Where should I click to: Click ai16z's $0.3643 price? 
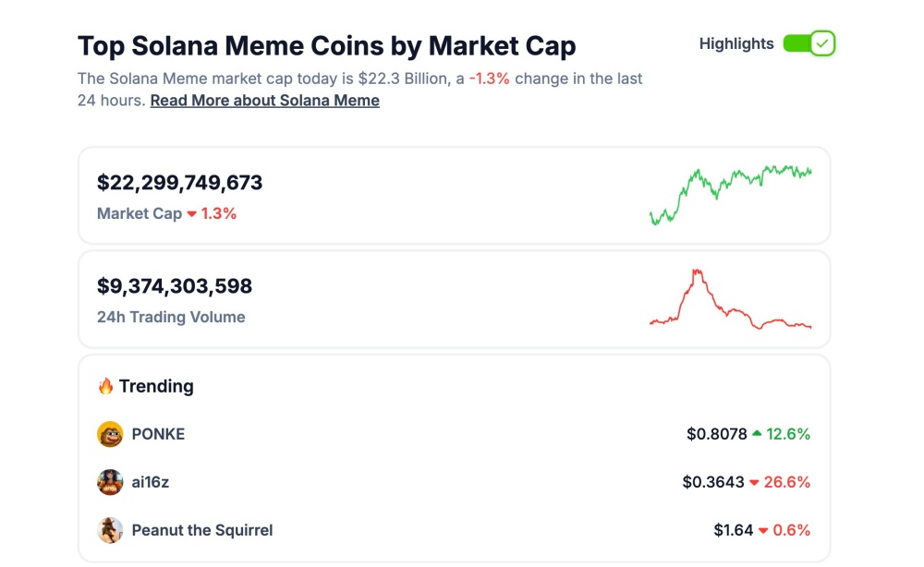point(714,482)
